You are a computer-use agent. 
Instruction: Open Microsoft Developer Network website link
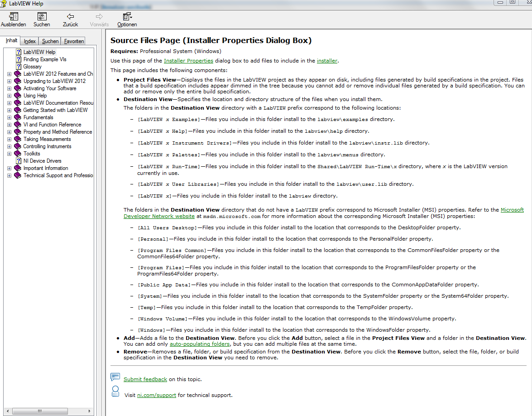324,213
